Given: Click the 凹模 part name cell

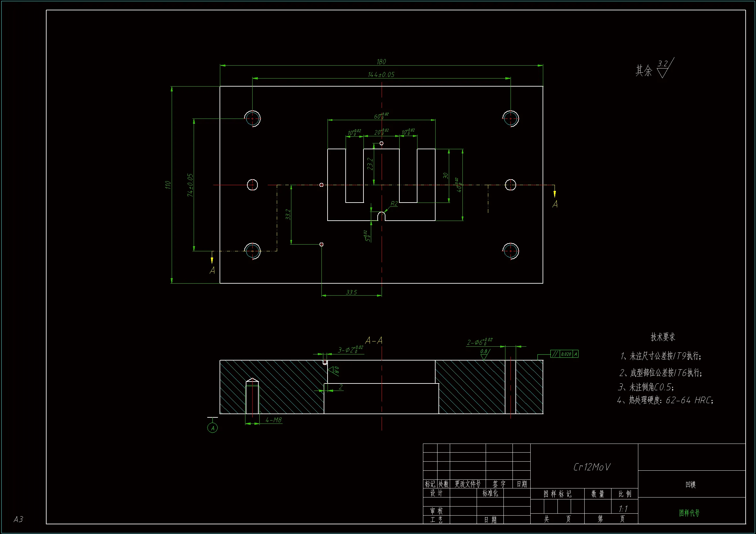Looking at the screenshot, I should coord(690,484).
